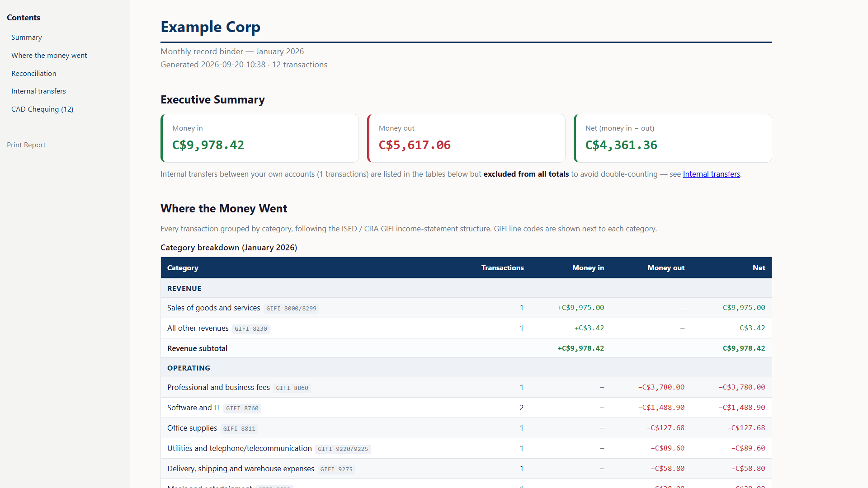Select −C$58.80 in the Net column
Image resolution: width=868 pixels, height=488 pixels.
[x=748, y=469]
